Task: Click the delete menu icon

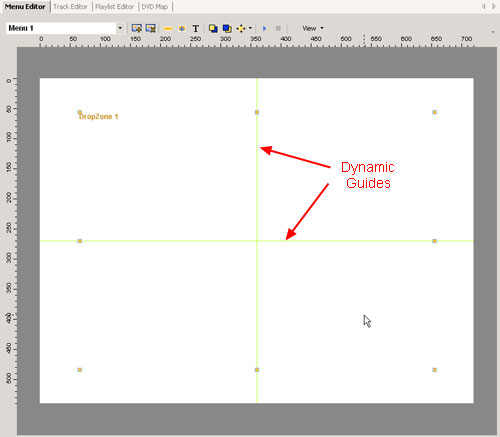Action: coord(151,28)
